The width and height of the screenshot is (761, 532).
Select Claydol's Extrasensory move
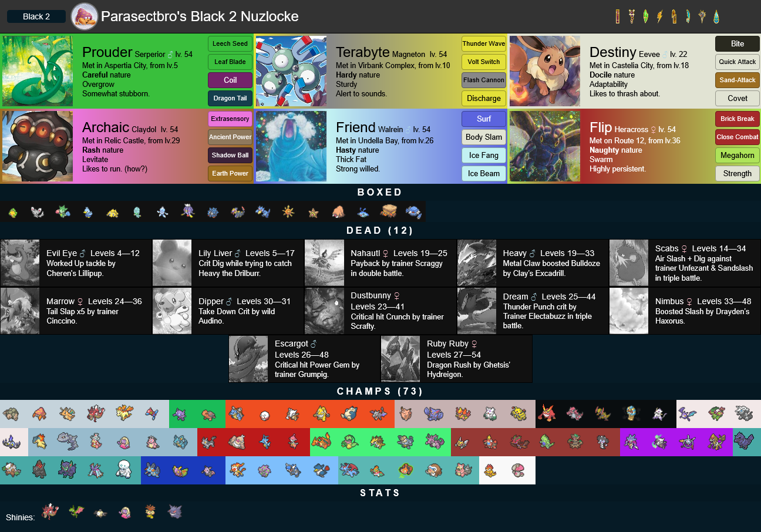pos(230,119)
